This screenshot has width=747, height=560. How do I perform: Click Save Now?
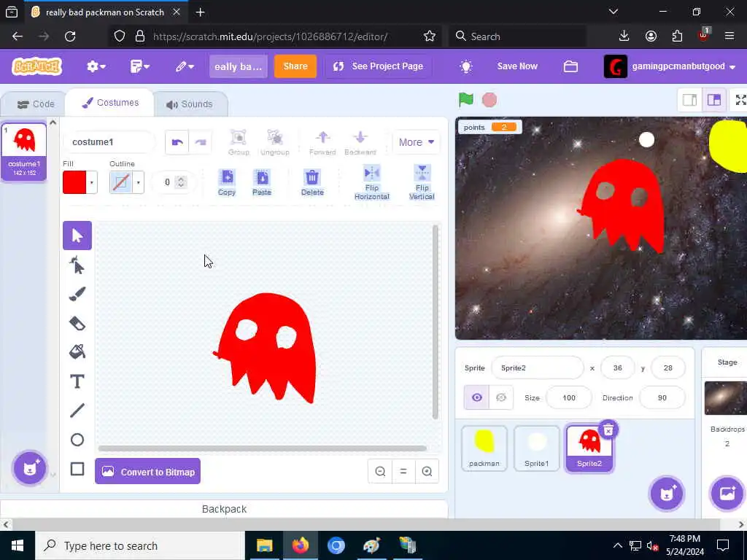517,66
